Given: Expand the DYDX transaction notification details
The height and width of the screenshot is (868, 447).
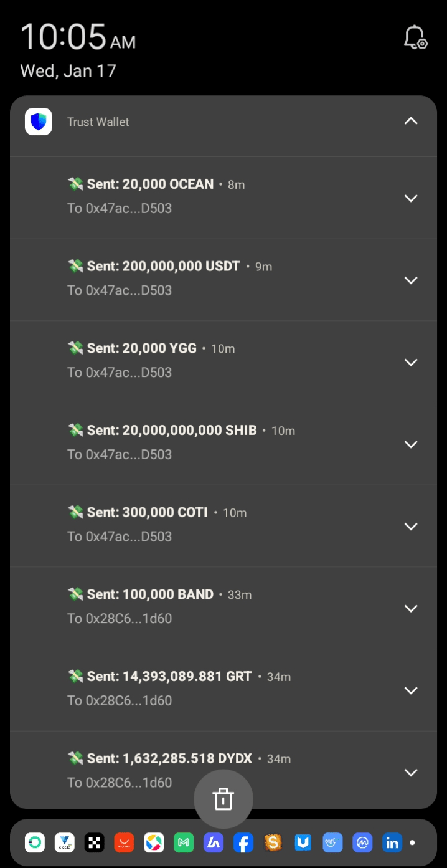Looking at the screenshot, I should (x=411, y=772).
